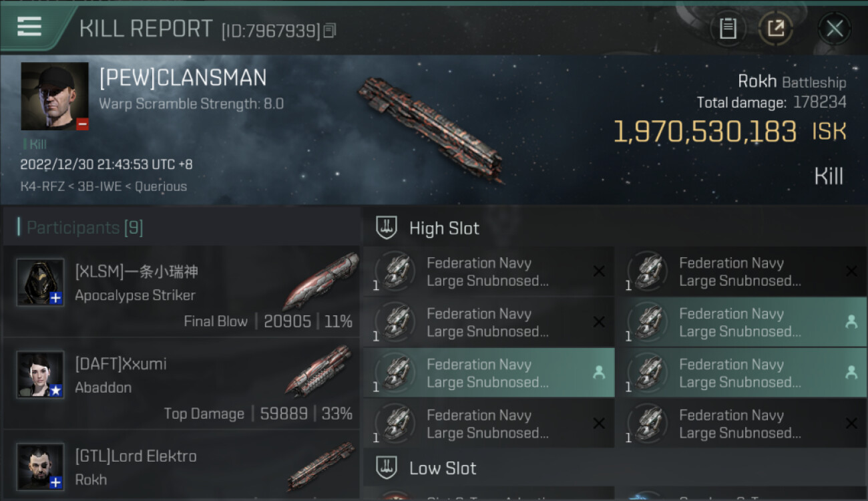The image size is (868, 501).
Task: Select the destroyed Rokh ship image
Action: (x=431, y=129)
